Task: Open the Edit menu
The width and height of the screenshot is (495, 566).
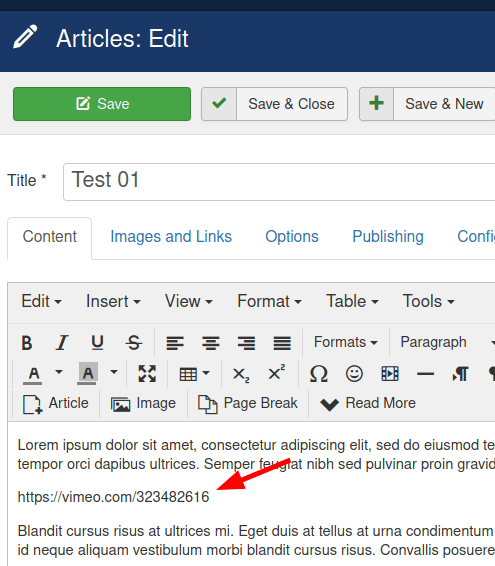Action: (42, 301)
